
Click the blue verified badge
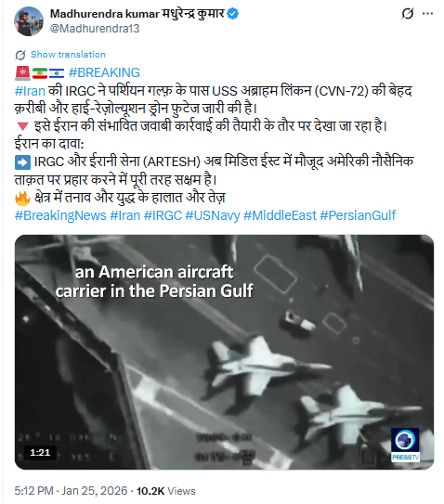pyautogui.click(x=232, y=14)
